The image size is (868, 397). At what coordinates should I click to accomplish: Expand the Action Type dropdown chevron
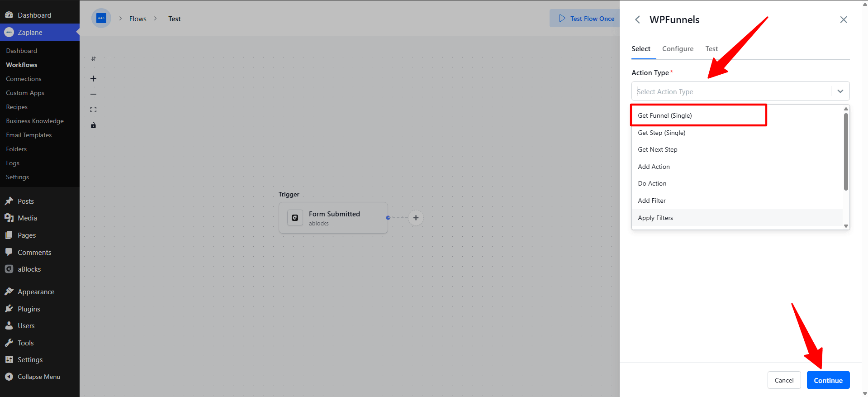click(840, 91)
